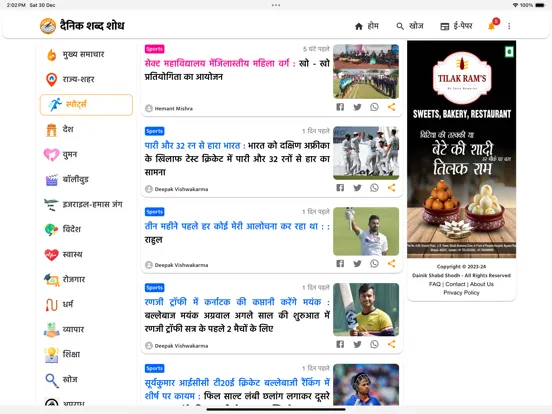Tweet the पारी और 32 रन article
The height and width of the screenshot is (414, 552).
pos(357,188)
